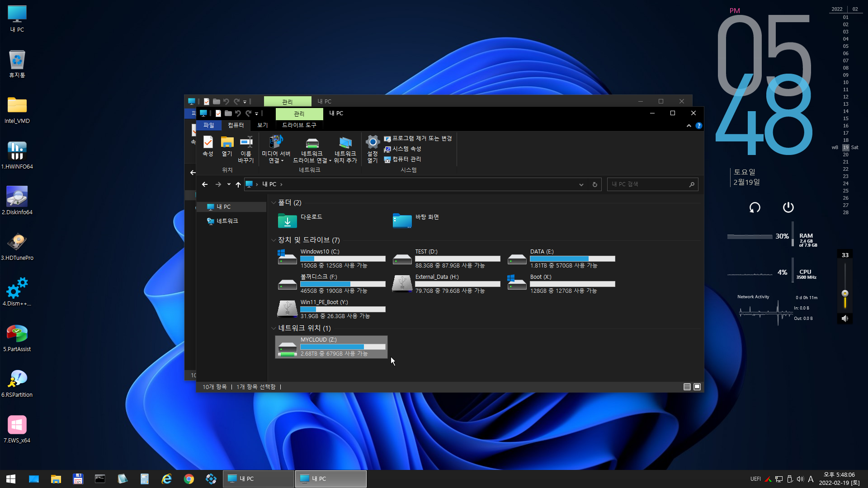
Task: Select the 관리 contextual tab in front window
Action: click(299, 113)
